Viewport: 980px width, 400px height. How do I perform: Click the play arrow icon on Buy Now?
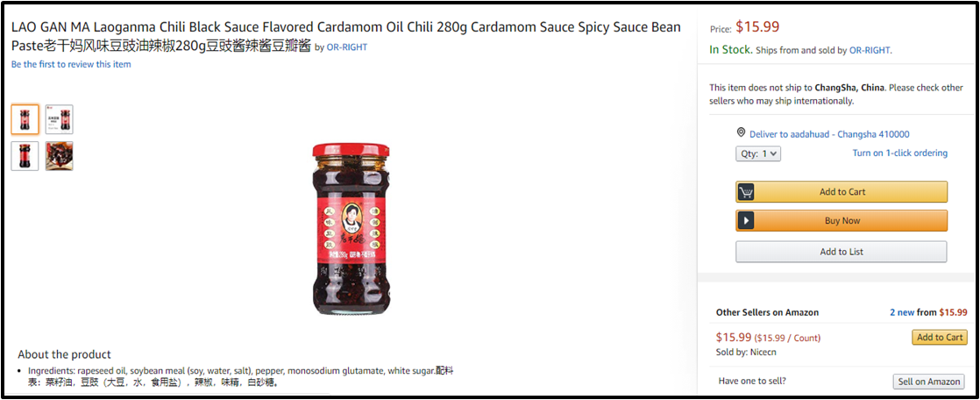click(x=746, y=221)
